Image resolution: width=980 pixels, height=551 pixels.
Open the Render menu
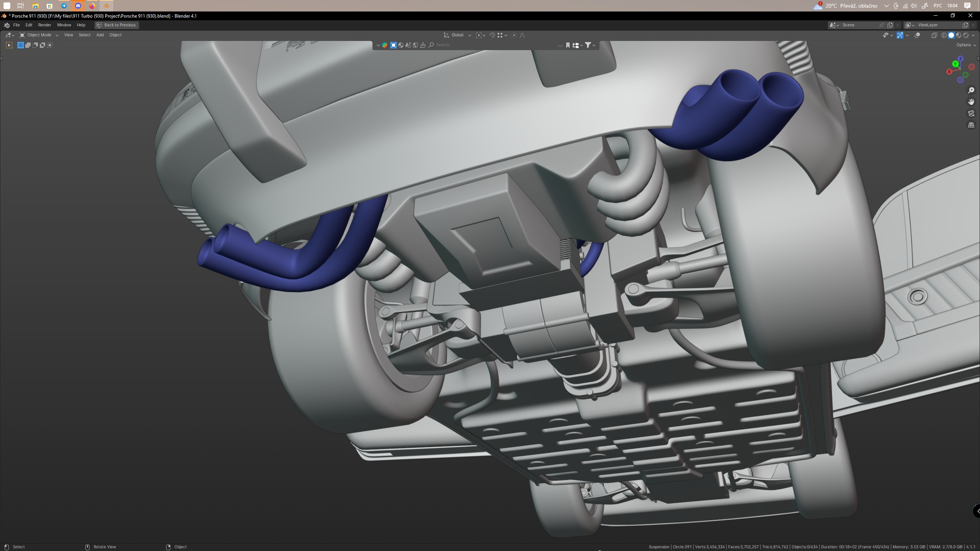click(44, 25)
